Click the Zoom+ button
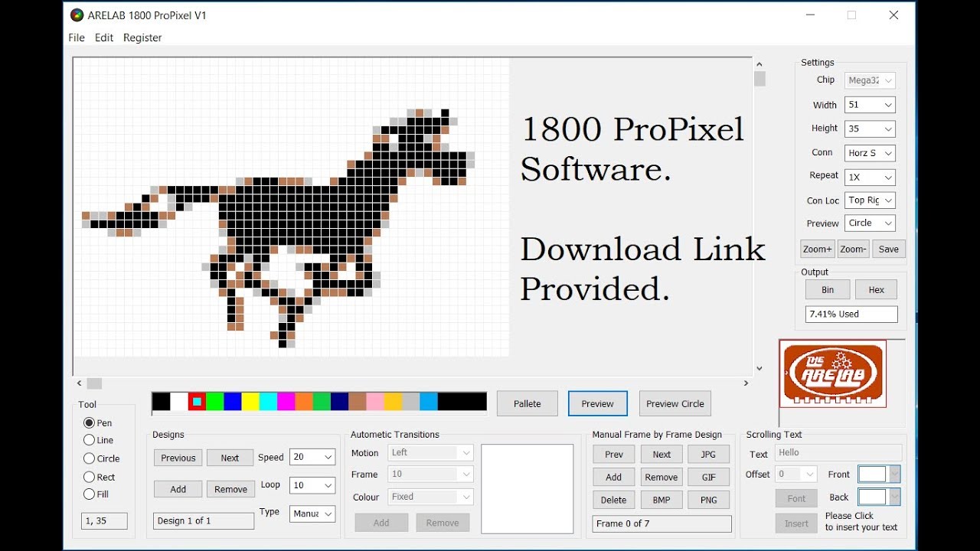The width and height of the screenshot is (980, 551). click(x=817, y=249)
